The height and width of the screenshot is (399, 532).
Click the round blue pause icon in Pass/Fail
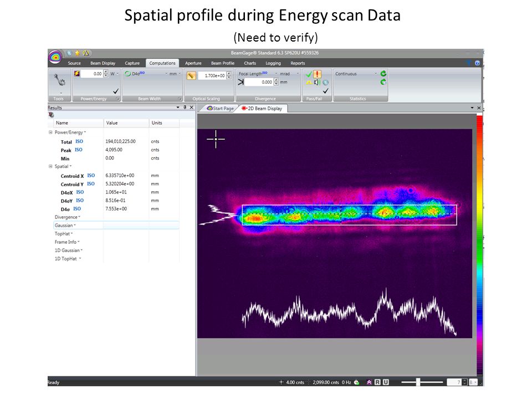pos(325,83)
